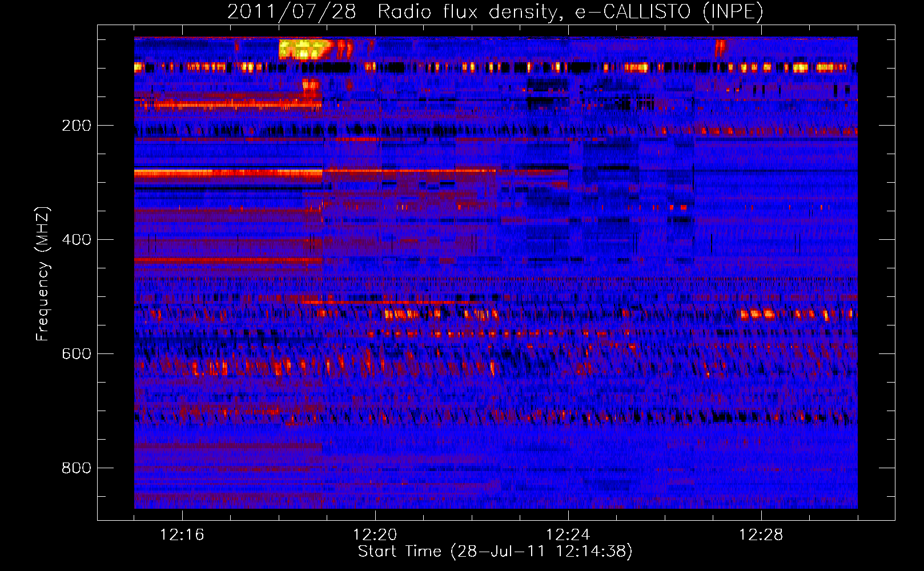Click the 200 frequency tick label
This screenshot has height=571, width=924.
[77, 126]
